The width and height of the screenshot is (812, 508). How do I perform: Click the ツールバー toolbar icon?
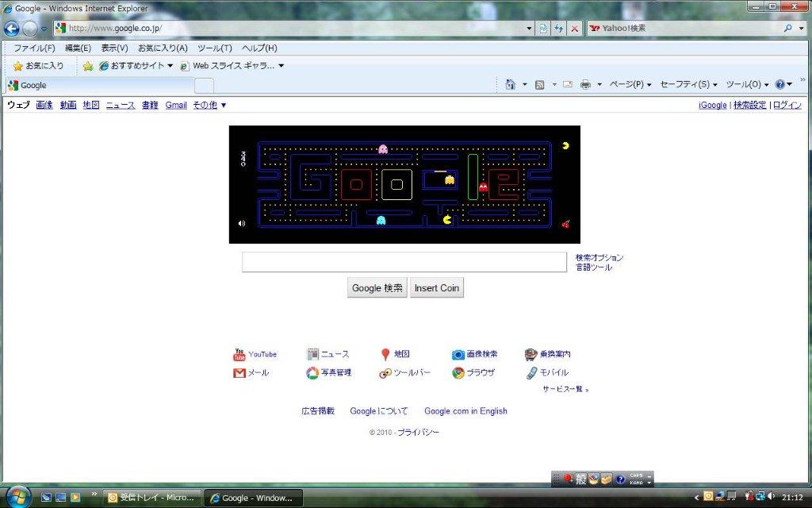click(x=385, y=373)
